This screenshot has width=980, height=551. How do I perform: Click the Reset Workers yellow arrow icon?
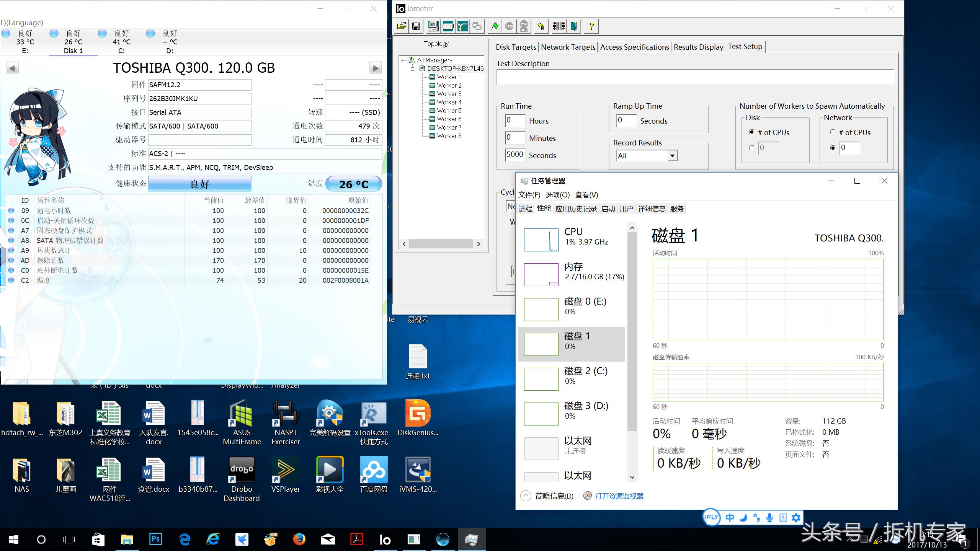541,26
